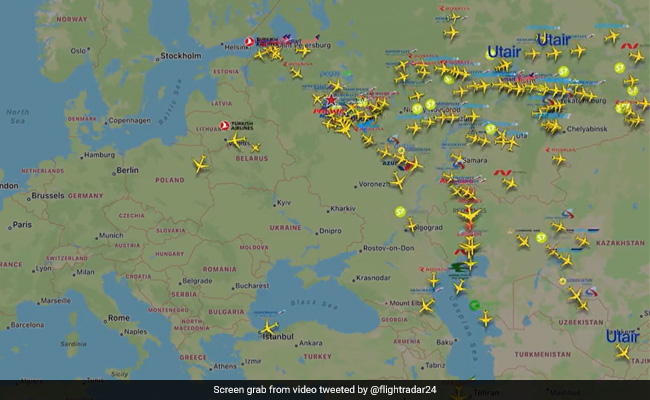650x400 pixels.
Task: Select the Rossiya-labelled plane near Krasnodar's east
Action: pos(434,280)
